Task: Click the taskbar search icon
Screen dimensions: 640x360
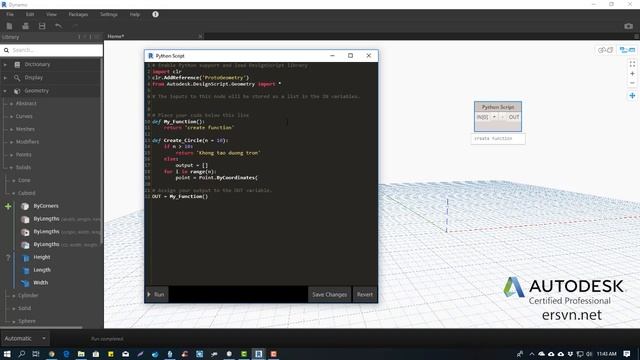Action: coord(22,354)
